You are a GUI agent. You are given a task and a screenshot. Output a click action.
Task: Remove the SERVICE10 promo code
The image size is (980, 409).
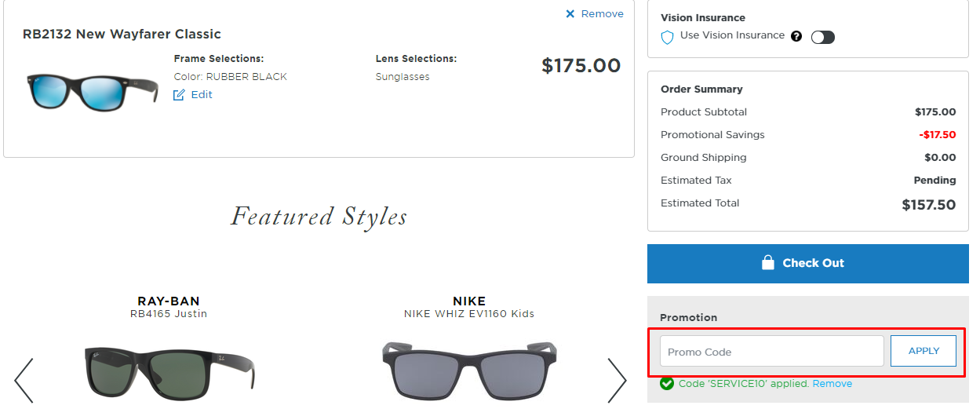pyautogui.click(x=832, y=384)
